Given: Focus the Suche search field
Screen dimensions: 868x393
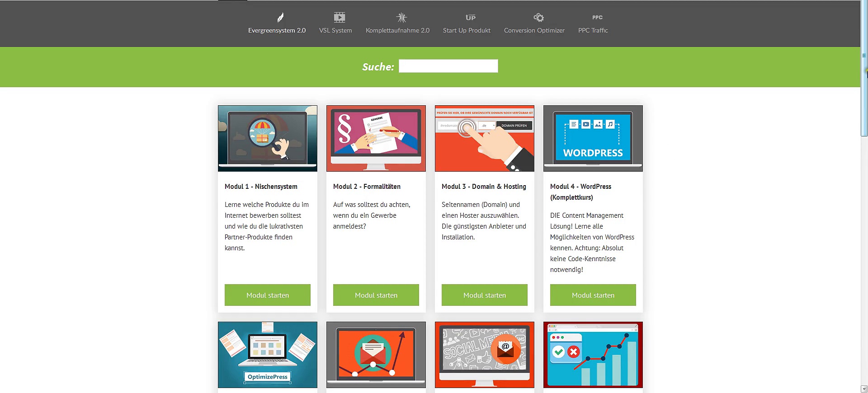Looking at the screenshot, I should pos(448,66).
